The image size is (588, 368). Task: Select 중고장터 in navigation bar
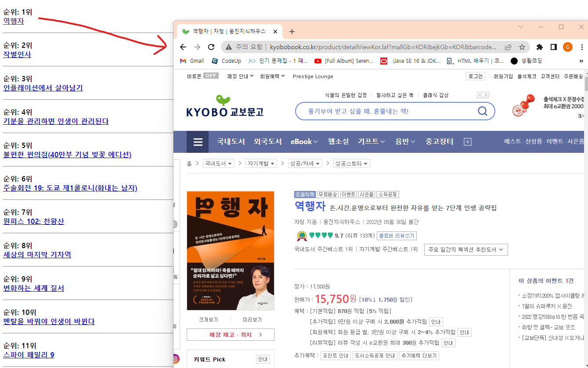[x=440, y=141]
